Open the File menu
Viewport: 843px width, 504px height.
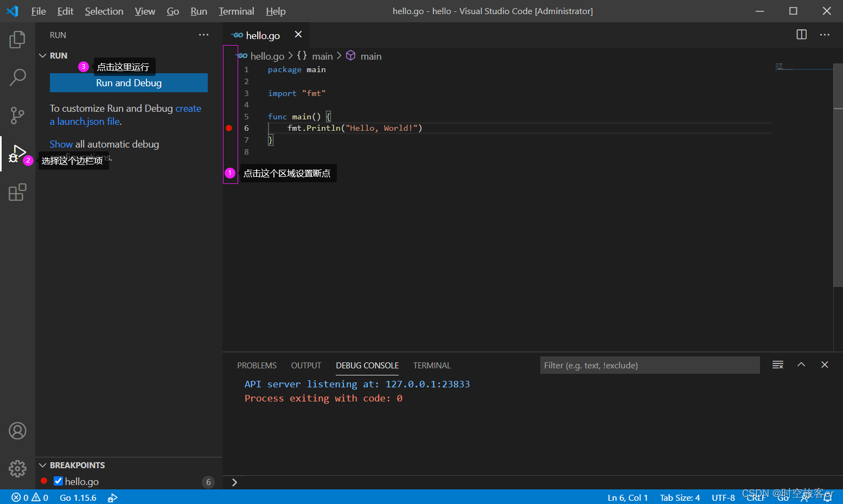(39, 11)
